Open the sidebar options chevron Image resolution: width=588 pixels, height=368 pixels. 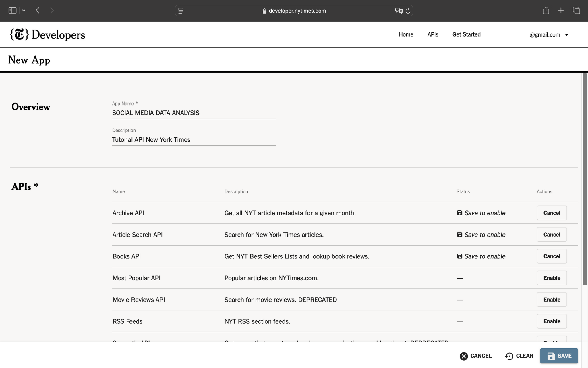coord(24,11)
